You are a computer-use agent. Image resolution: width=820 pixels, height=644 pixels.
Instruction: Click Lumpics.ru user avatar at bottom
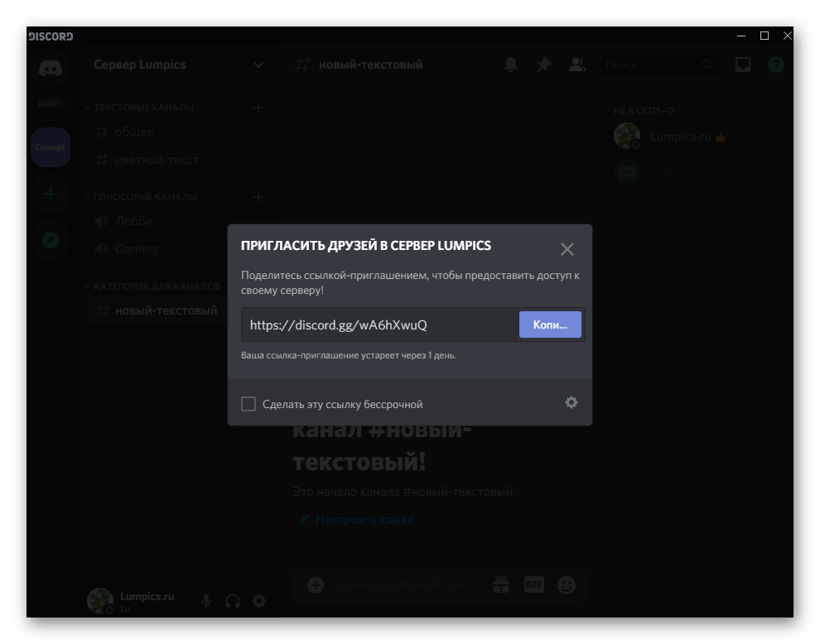tap(100, 601)
